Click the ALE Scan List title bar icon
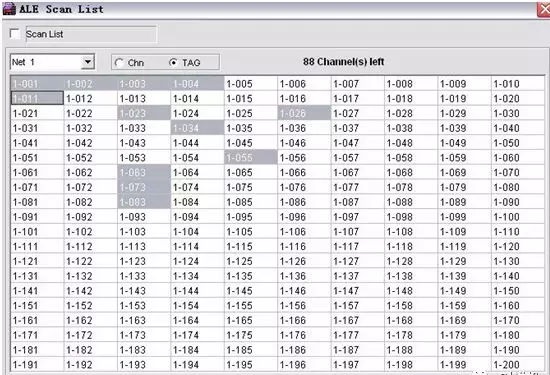Screen dimensions: 550x375 pos(9,9)
